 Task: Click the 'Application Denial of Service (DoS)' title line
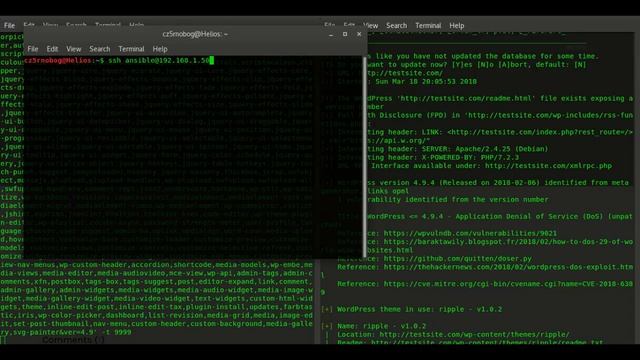point(499,216)
